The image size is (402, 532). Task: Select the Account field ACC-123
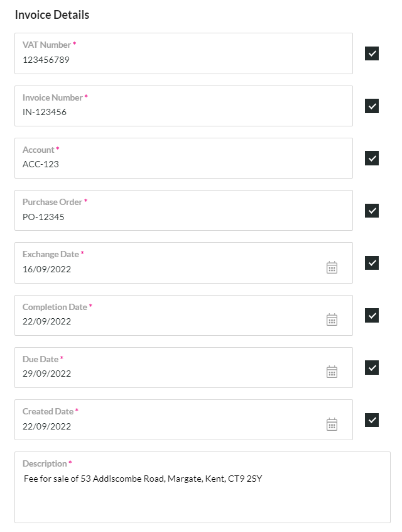(183, 158)
